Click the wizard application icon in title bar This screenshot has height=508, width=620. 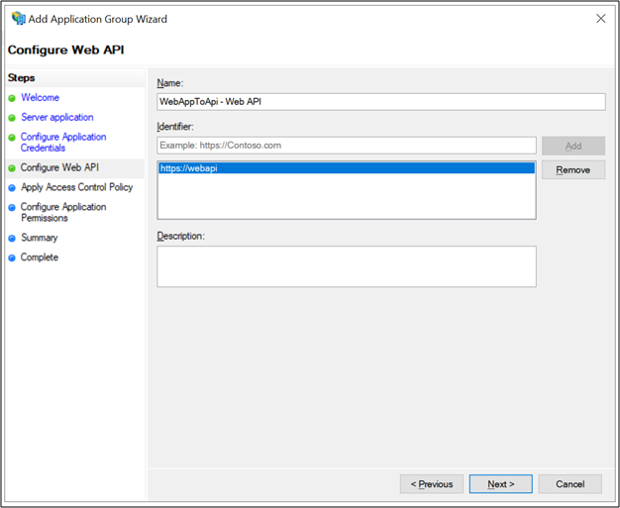[x=18, y=19]
